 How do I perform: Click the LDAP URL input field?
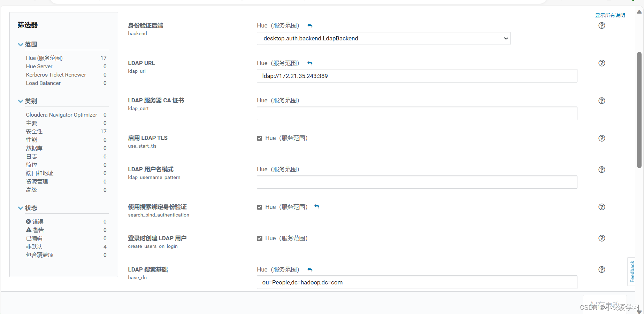[x=417, y=76]
